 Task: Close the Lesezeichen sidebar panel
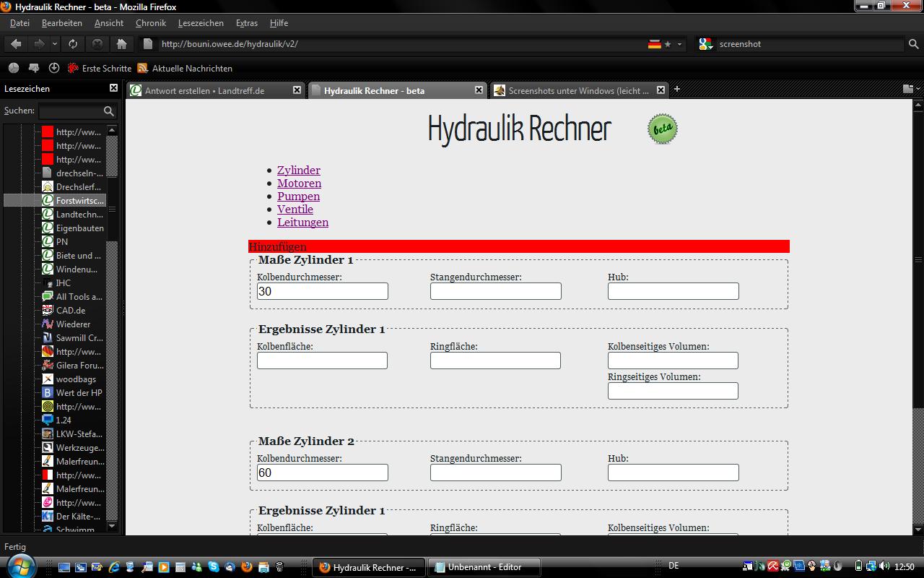point(113,88)
